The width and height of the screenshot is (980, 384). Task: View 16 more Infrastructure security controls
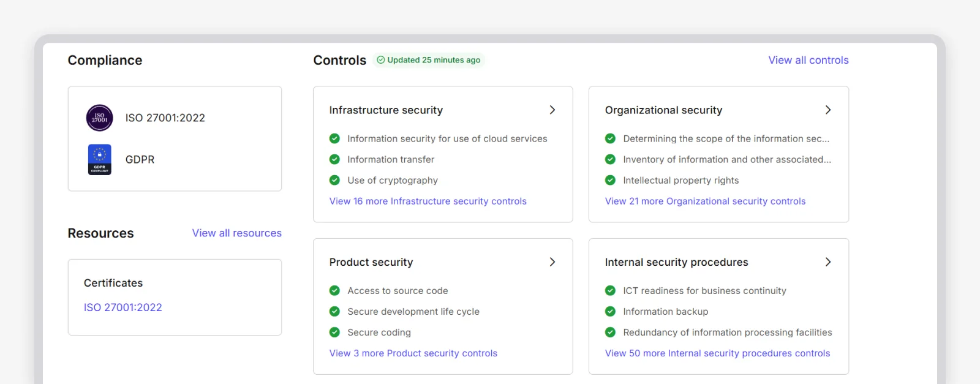coord(428,201)
